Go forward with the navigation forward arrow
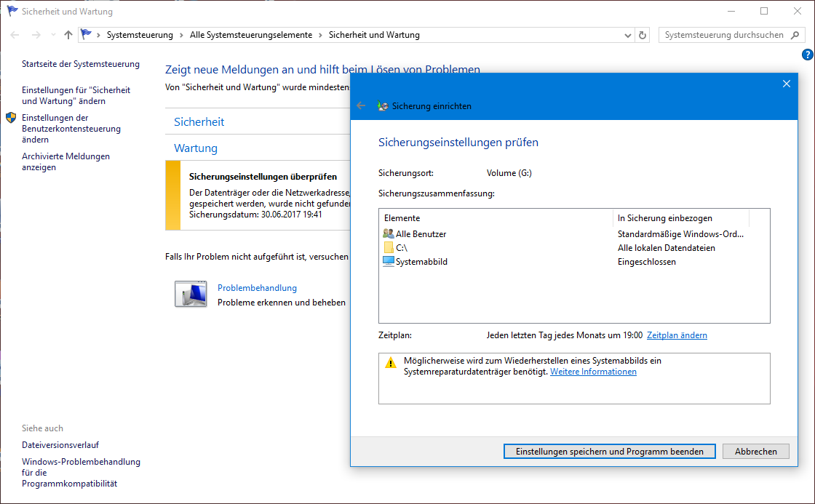The height and width of the screenshot is (504, 815). [x=36, y=35]
